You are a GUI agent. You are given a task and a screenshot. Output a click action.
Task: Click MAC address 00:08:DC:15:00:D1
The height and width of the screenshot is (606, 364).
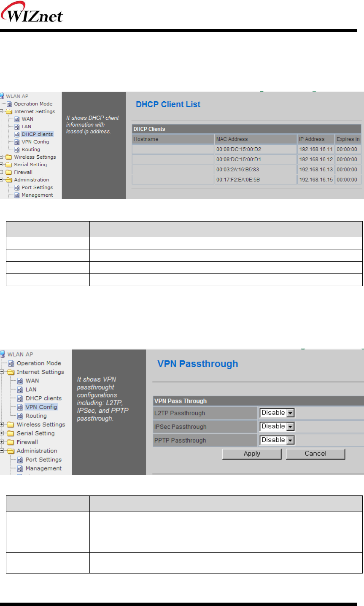coord(239,160)
